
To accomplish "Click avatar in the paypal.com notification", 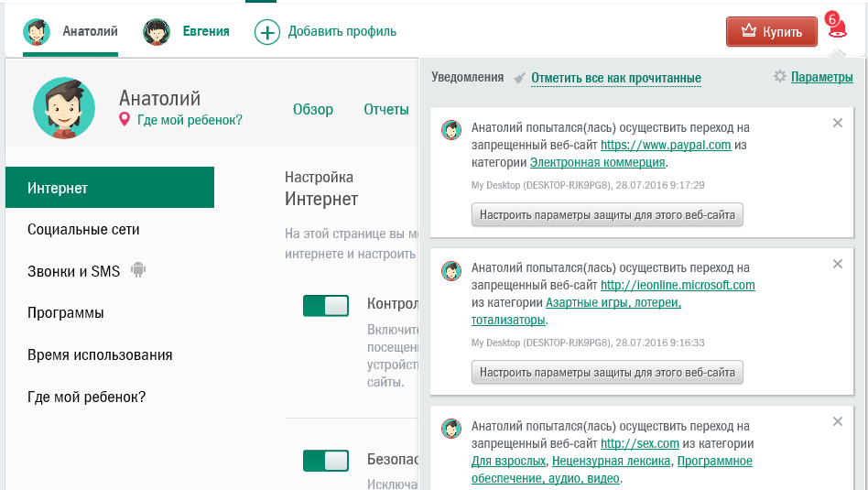I will click(451, 130).
